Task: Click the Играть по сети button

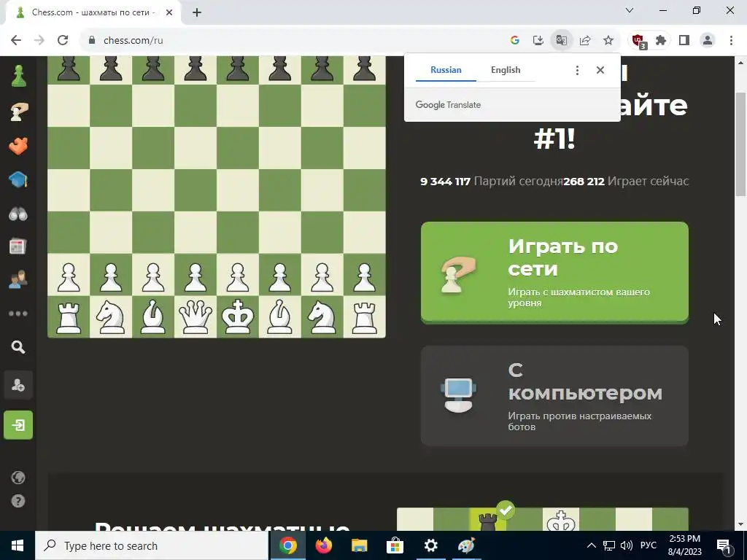Action: pyautogui.click(x=554, y=273)
